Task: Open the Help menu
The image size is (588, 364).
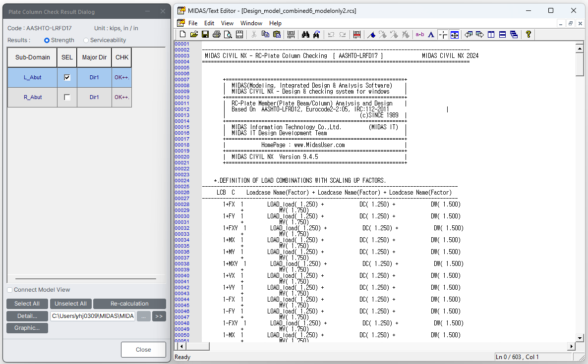Action: 275,23
